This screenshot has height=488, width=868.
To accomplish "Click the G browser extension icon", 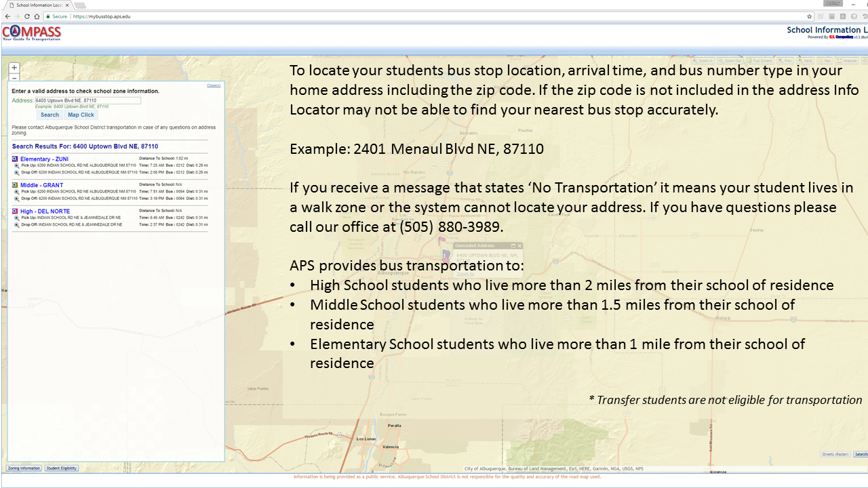I will [x=843, y=16].
